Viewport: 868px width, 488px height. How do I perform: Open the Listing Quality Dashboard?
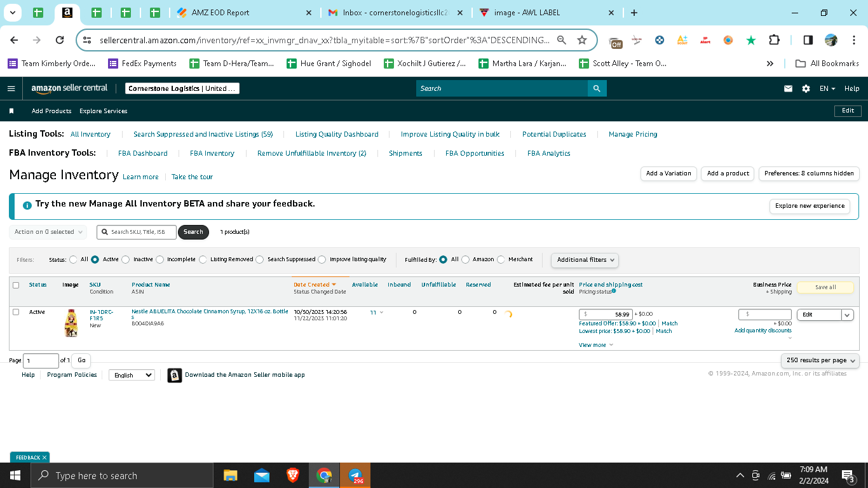337,134
